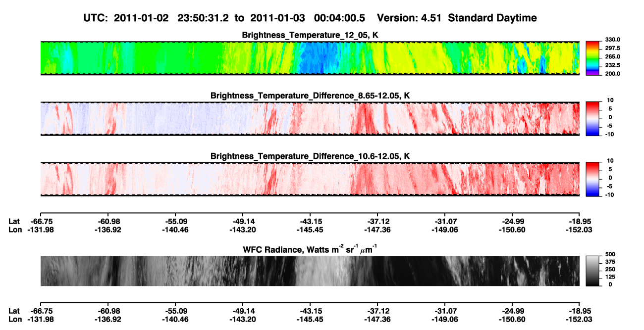Viewport: 644px width, 330px height.
Task: Click the 500 label on the radiance scale
Action: [x=611, y=254]
